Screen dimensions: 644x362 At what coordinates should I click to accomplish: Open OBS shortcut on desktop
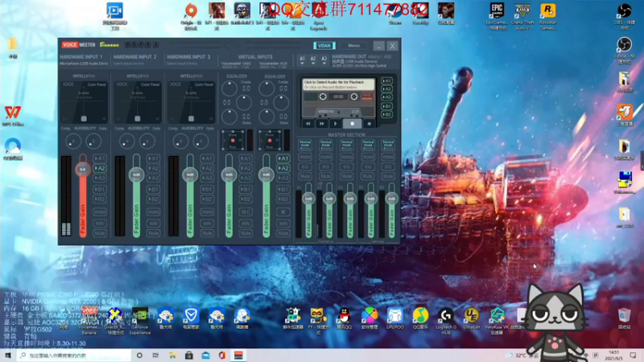(x=625, y=16)
